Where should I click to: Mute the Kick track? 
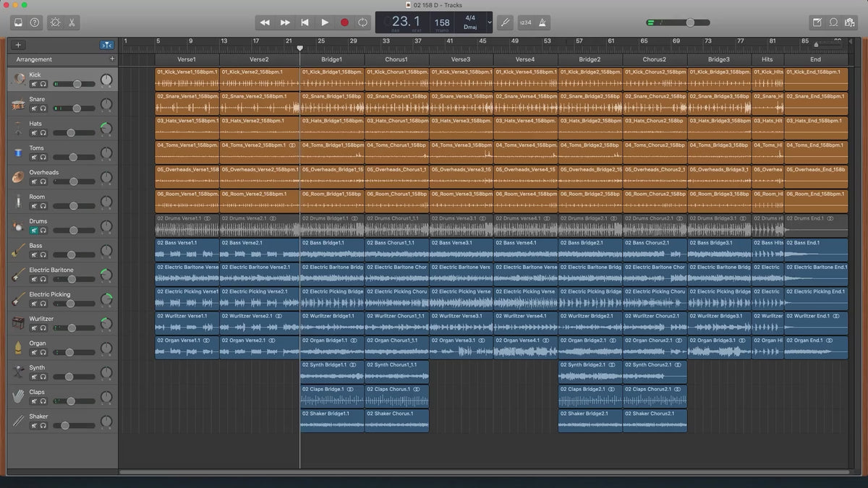[33, 84]
